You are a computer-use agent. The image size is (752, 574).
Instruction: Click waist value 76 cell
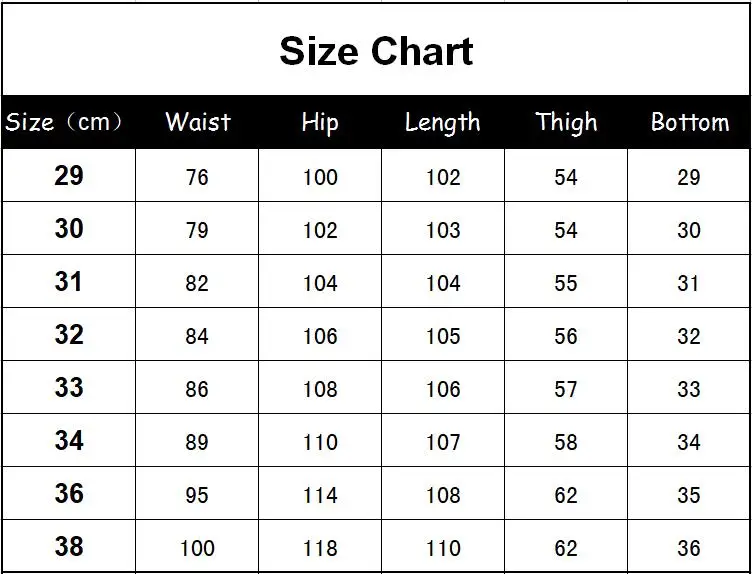pos(197,176)
